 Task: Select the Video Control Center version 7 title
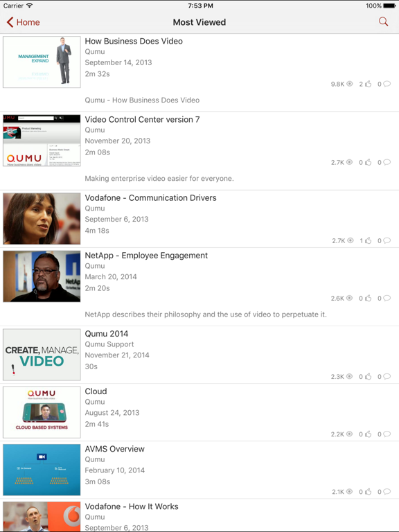coord(142,119)
